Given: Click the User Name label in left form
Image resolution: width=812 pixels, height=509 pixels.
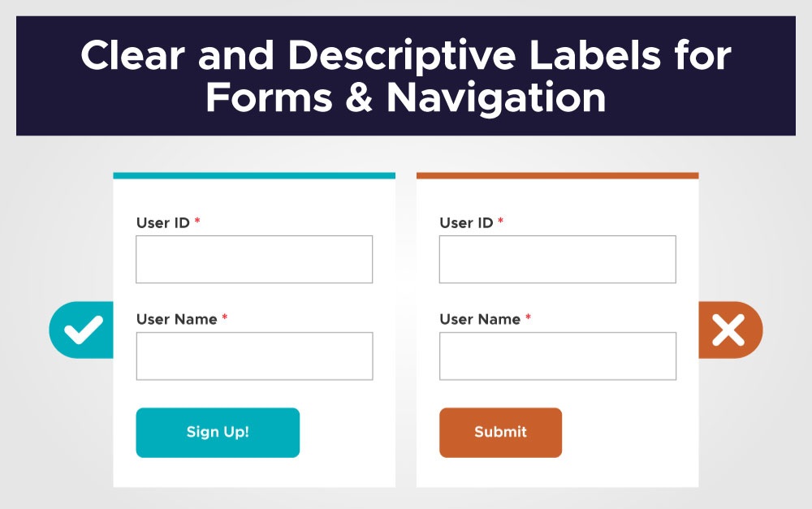Looking at the screenshot, I should [176, 319].
